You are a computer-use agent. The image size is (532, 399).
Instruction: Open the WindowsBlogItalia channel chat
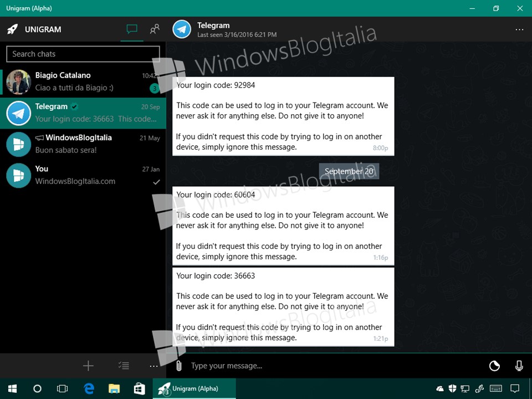(83, 144)
